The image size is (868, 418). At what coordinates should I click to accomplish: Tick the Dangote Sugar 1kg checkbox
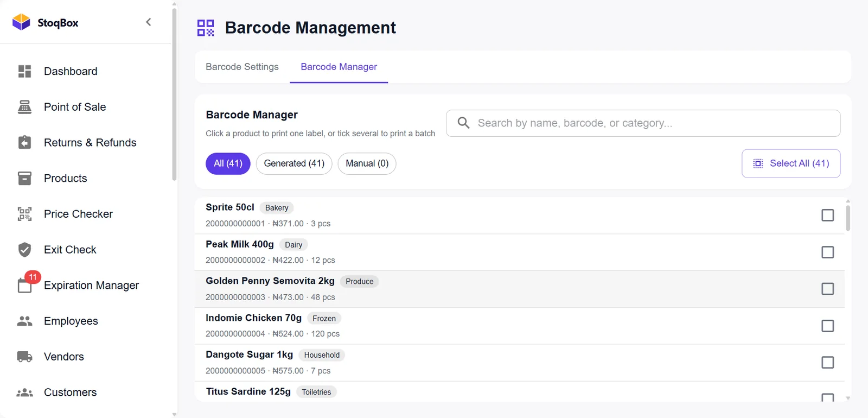[x=827, y=363]
